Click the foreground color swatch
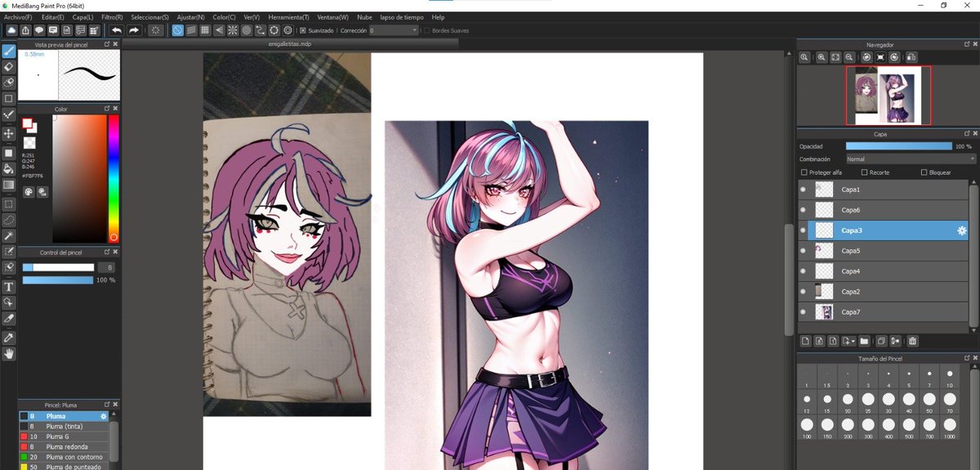 [x=28, y=124]
